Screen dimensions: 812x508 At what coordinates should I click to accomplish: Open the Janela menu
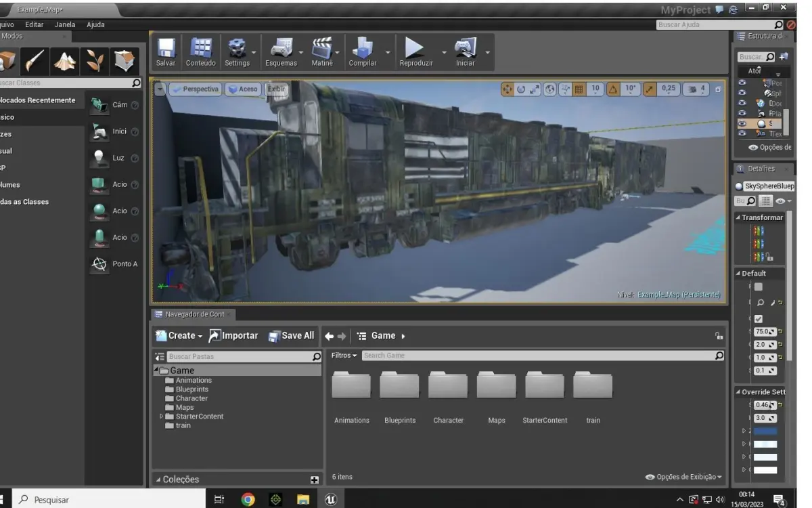click(x=65, y=24)
